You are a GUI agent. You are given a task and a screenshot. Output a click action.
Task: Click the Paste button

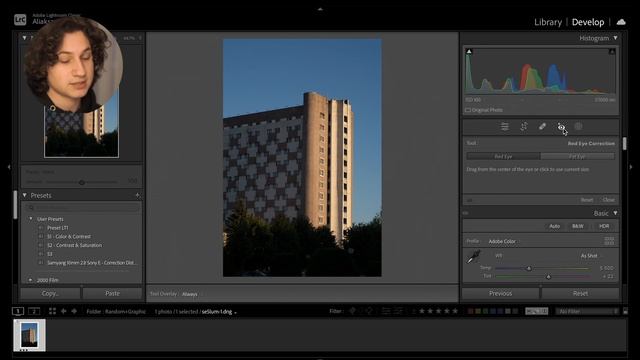coord(112,293)
